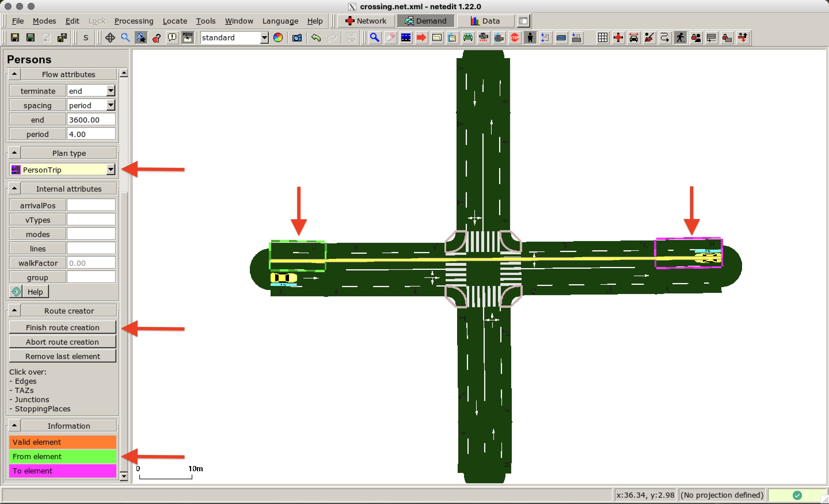Open the PersonTrip plan type dropdown
The height and width of the screenshot is (504, 829).
point(111,169)
